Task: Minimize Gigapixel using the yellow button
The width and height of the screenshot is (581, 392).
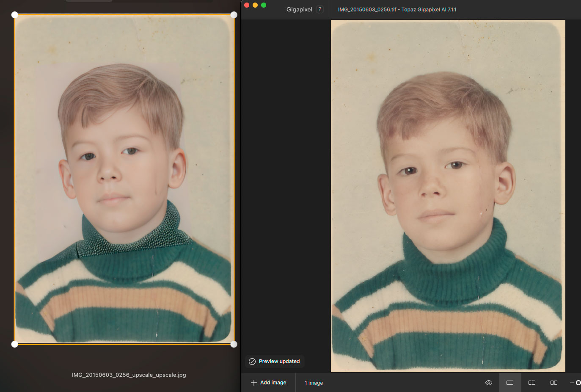Action: click(255, 5)
